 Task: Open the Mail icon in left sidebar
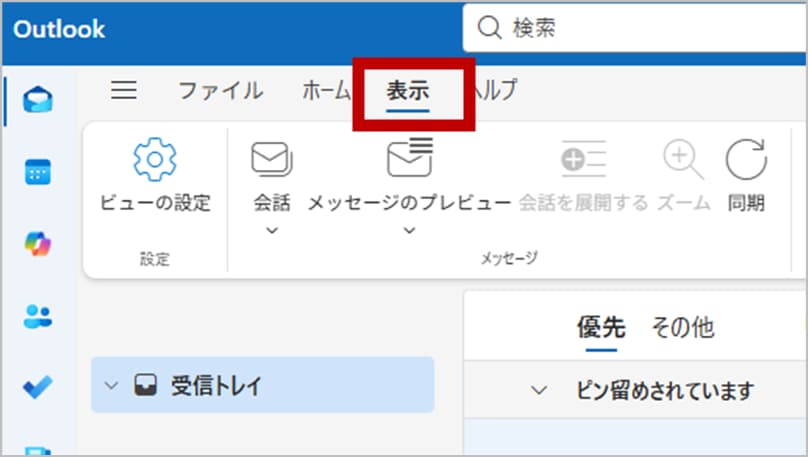[38, 101]
